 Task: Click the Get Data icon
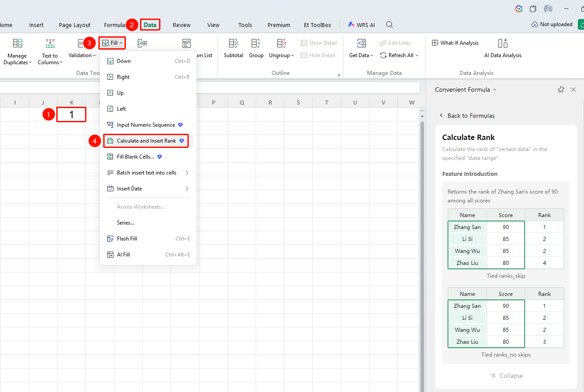point(362,43)
